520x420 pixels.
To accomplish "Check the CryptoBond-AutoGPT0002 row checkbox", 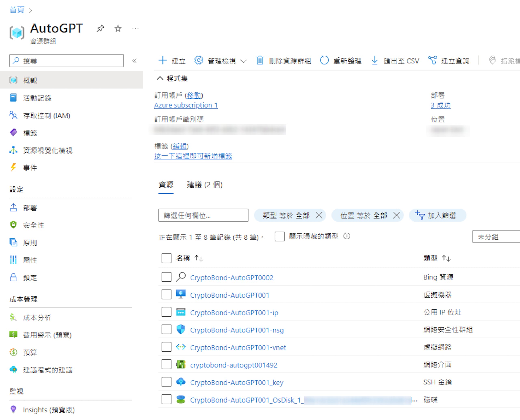I will pos(167,277).
